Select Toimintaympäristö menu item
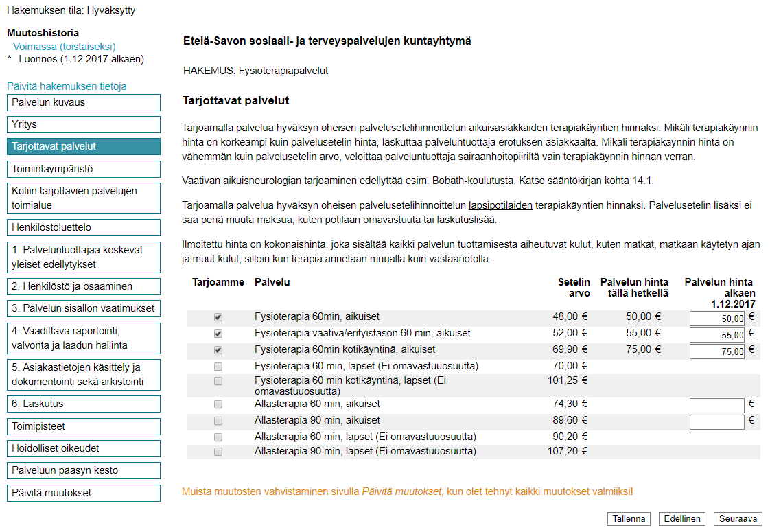Viewport: 770px width, 532px height. pos(84,169)
